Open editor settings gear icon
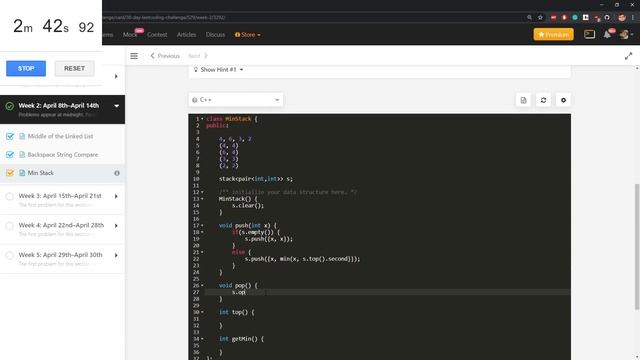The width and height of the screenshot is (640, 360). 563,100
